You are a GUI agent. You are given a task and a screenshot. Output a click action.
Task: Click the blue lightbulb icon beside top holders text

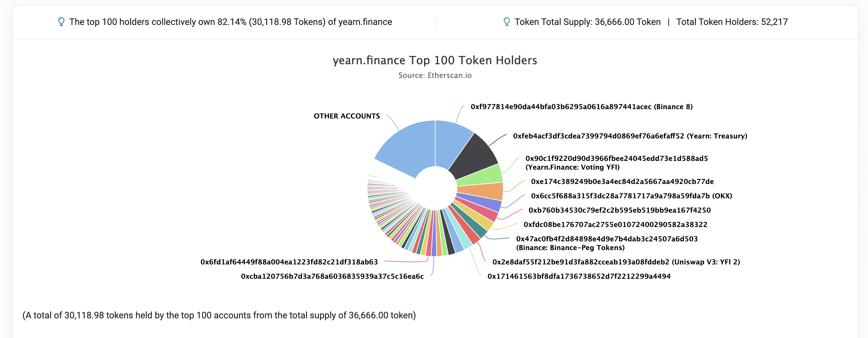tap(61, 22)
